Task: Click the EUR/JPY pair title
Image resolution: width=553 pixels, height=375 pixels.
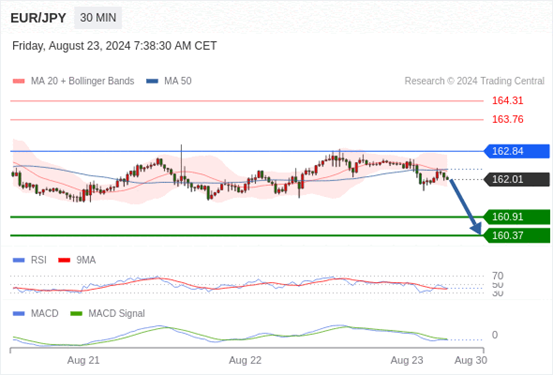Action: 38,18
